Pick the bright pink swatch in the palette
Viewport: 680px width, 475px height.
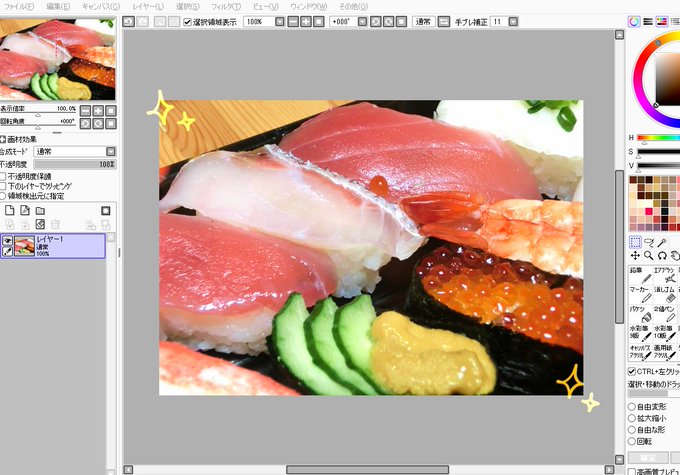click(x=649, y=211)
